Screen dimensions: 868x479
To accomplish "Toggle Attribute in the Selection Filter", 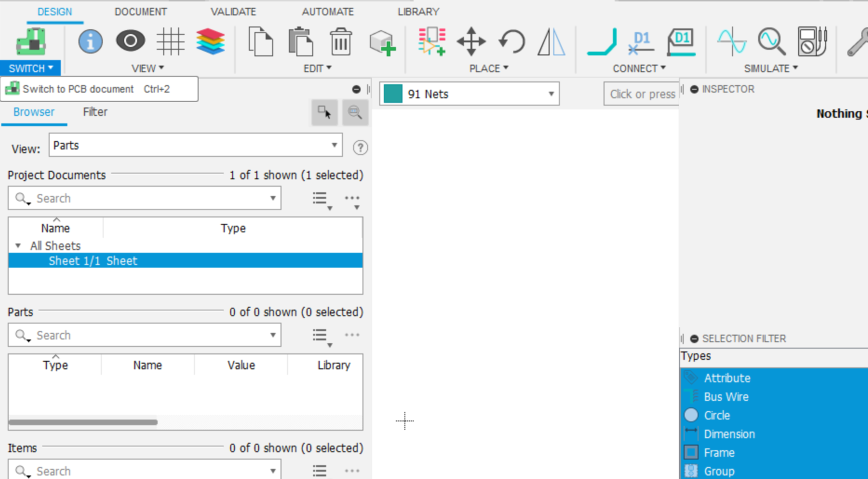I will click(727, 378).
